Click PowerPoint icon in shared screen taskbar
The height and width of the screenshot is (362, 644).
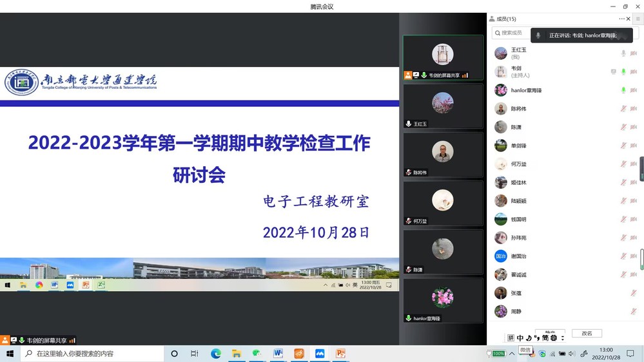point(86,285)
